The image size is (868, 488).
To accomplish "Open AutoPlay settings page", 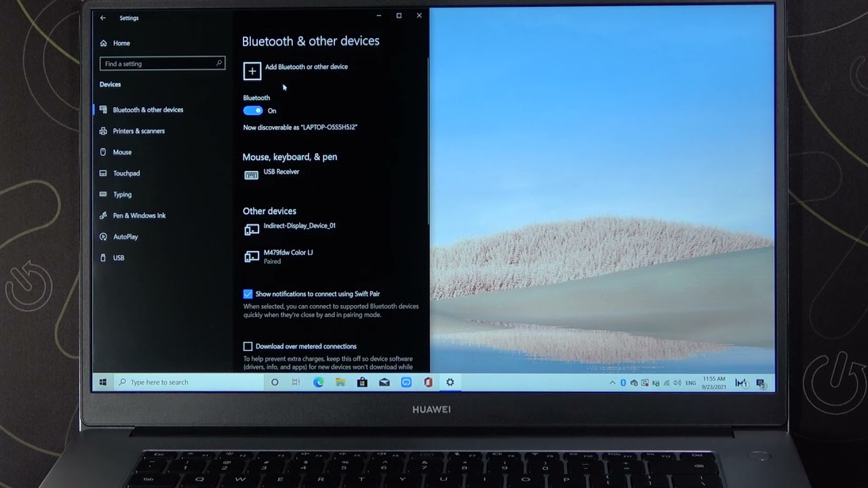I will coord(125,237).
